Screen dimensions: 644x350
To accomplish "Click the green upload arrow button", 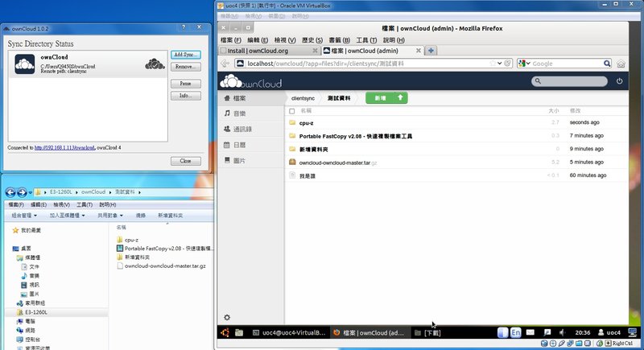I will [x=400, y=97].
